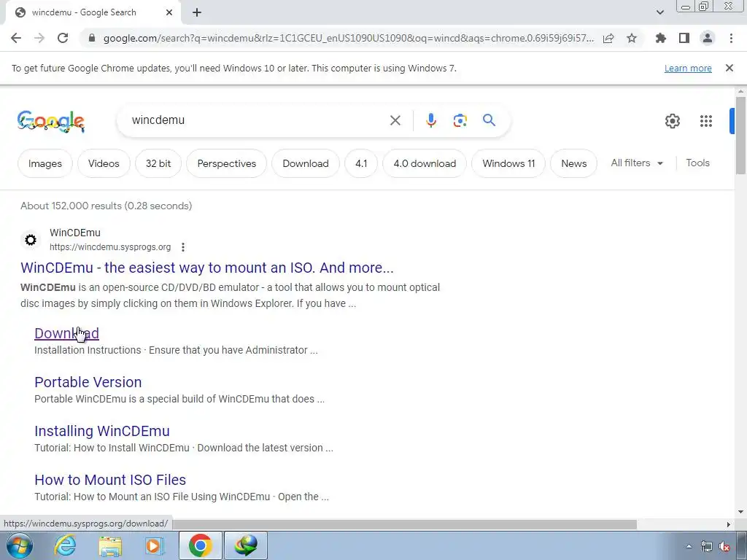Open Internet Download Manager from taskbar
Image resolution: width=747 pixels, height=560 pixels.
click(x=246, y=545)
